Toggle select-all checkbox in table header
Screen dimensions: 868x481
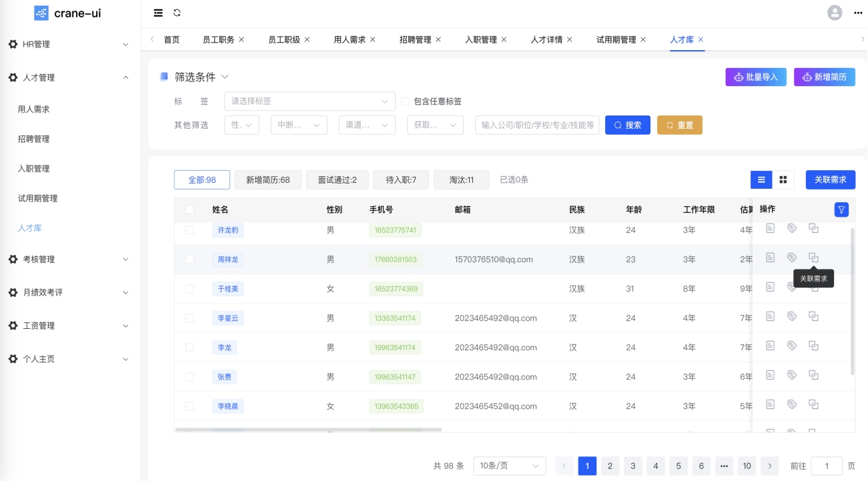click(189, 209)
